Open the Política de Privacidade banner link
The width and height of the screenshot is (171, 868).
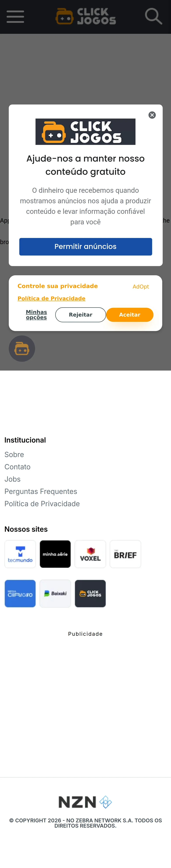51,299
